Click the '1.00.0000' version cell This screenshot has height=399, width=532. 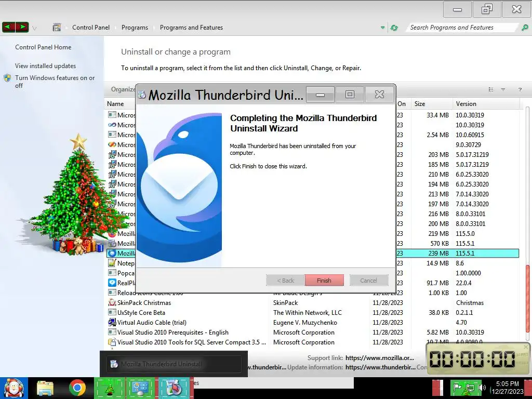tap(468, 273)
